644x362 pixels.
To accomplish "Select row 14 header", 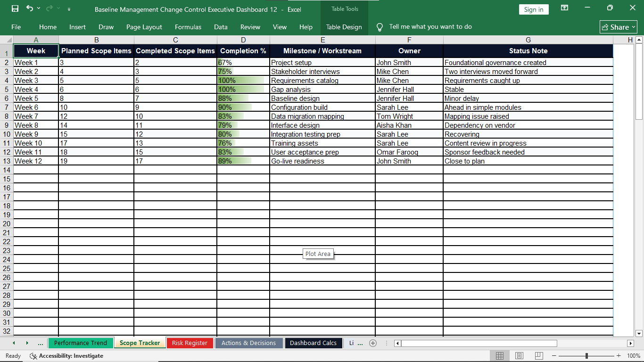I will [x=7, y=170].
